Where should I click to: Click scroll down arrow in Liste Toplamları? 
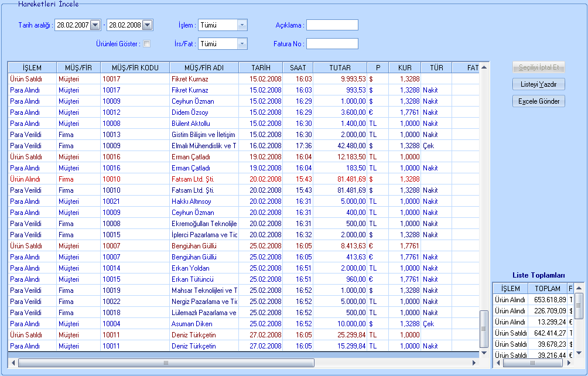(579, 354)
